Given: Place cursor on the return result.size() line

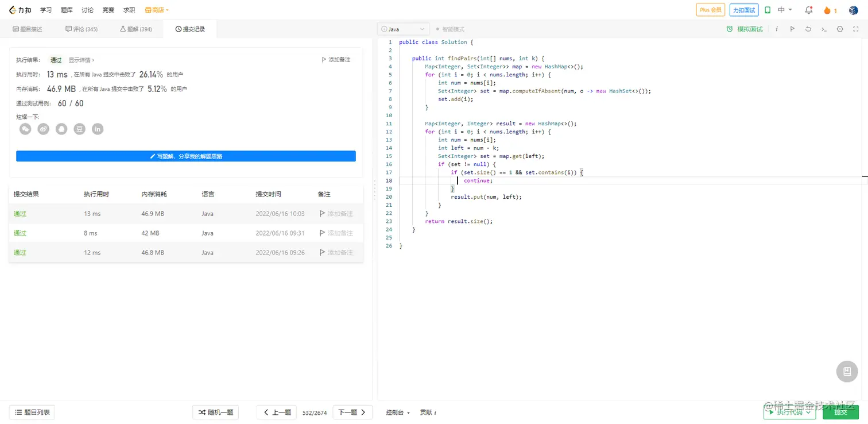Looking at the screenshot, I should 459,221.
